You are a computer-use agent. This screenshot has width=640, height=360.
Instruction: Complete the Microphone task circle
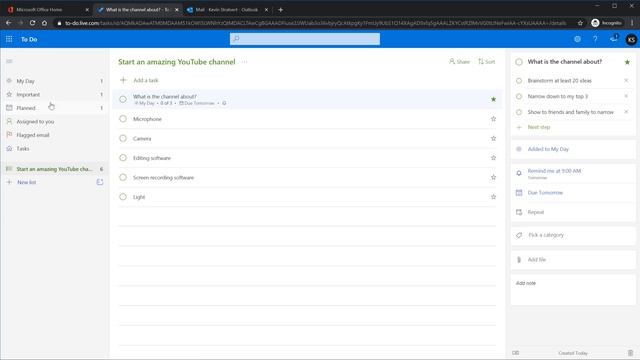tap(123, 119)
